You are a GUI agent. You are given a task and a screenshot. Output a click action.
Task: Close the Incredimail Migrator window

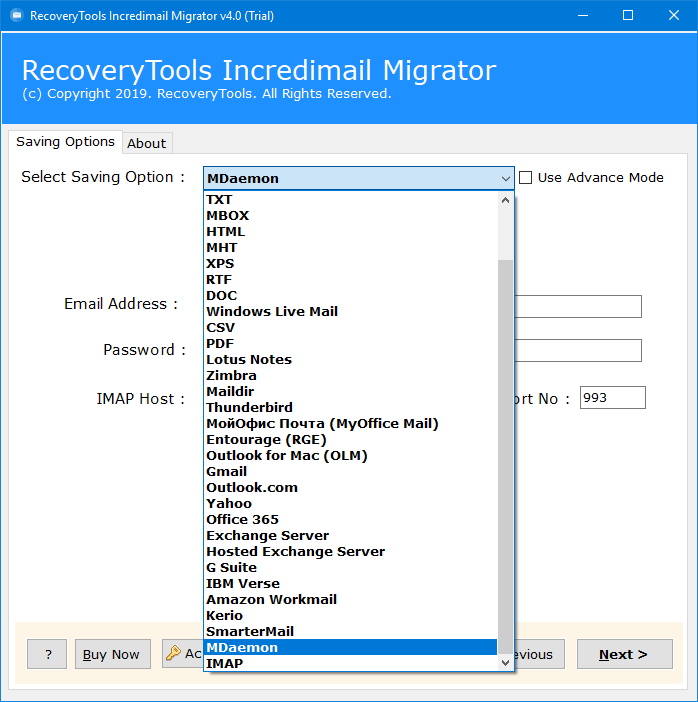674,16
